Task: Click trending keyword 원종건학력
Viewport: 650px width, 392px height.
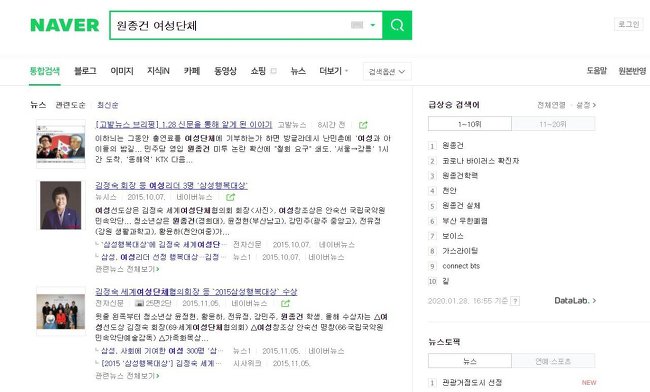Action: (x=460, y=176)
